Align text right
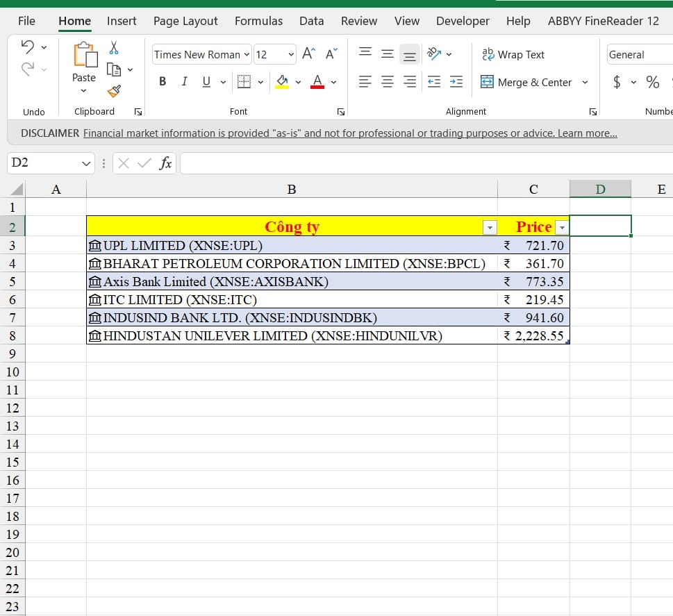The image size is (673, 616). 410,81
